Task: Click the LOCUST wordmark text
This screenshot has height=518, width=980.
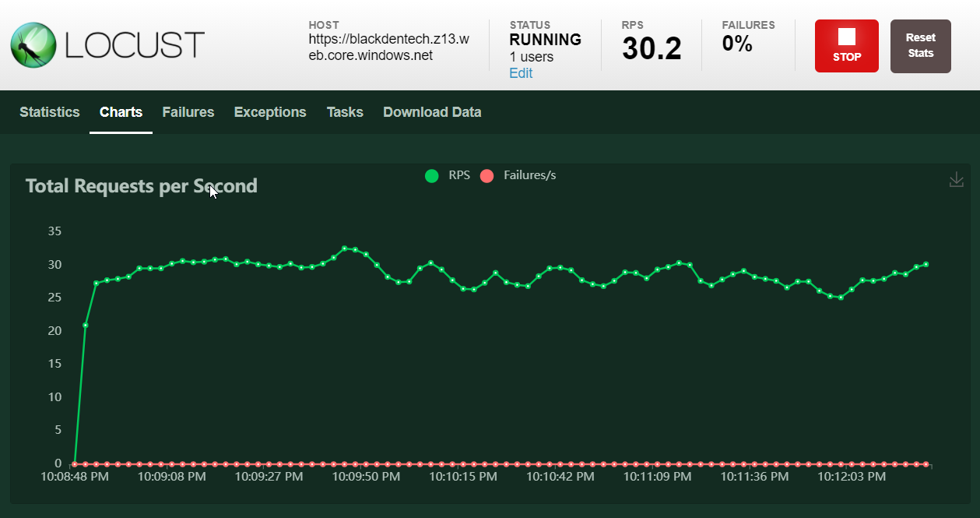Action: coord(135,45)
